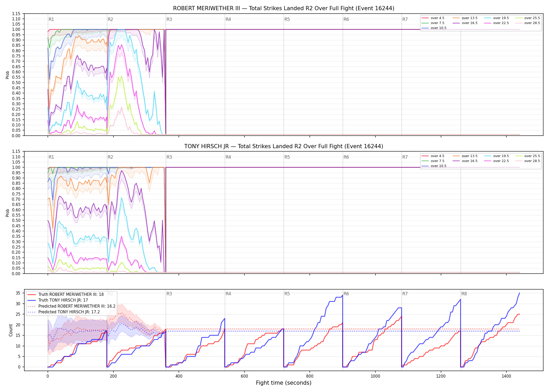
Task: Click the R8 round marker in Count chart
Action: click(464, 294)
